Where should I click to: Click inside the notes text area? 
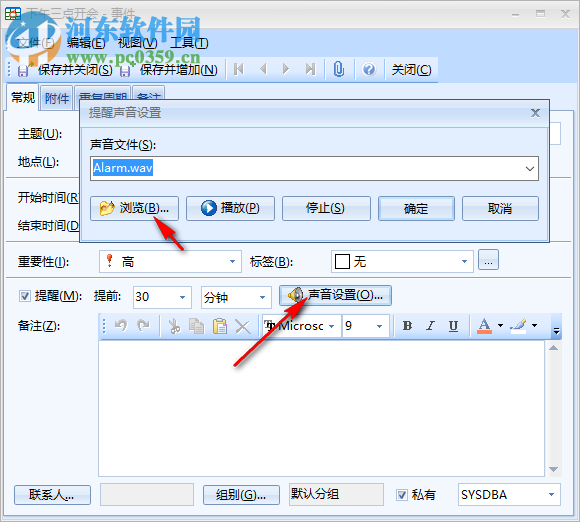click(322, 408)
